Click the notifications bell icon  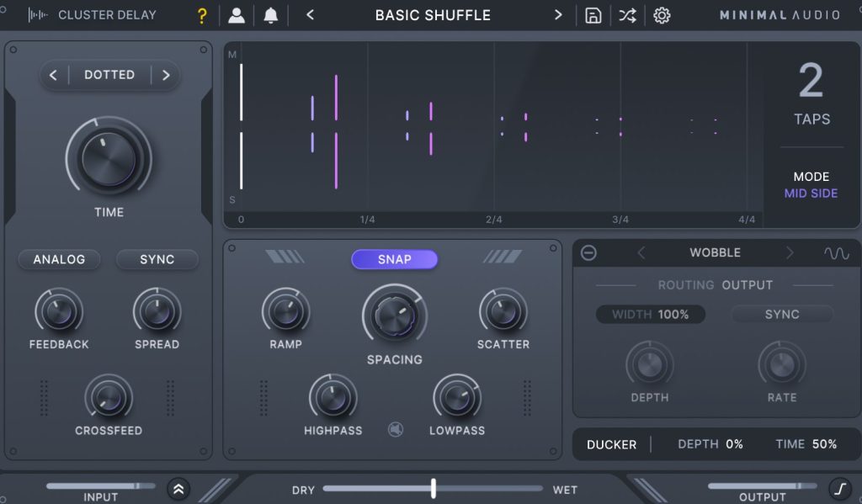(270, 15)
